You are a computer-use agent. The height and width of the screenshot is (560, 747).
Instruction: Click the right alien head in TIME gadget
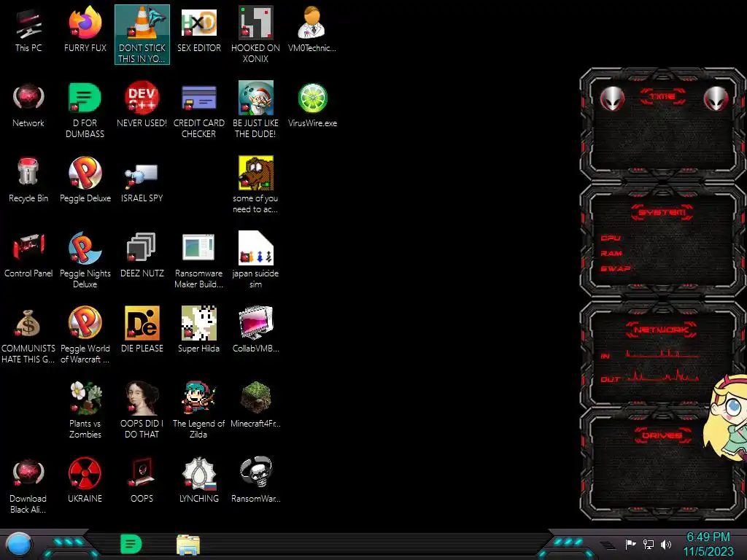click(x=716, y=98)
